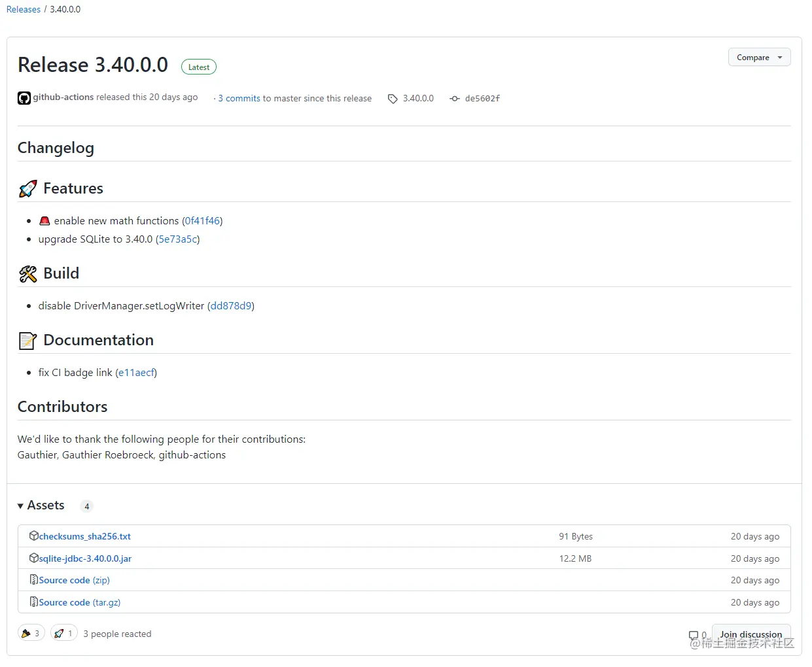Image resolution: width=812 pixels, height=667 pixels.
Task: Click the tools icon beside Build
Action: (28, 274)
